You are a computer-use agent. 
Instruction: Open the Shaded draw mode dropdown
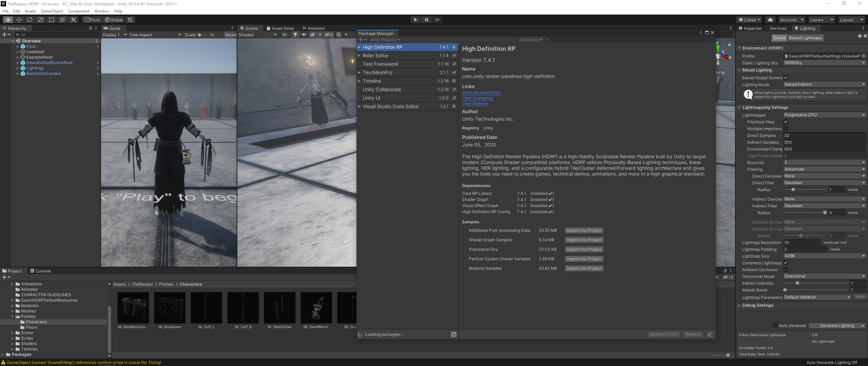coord(258,35)
